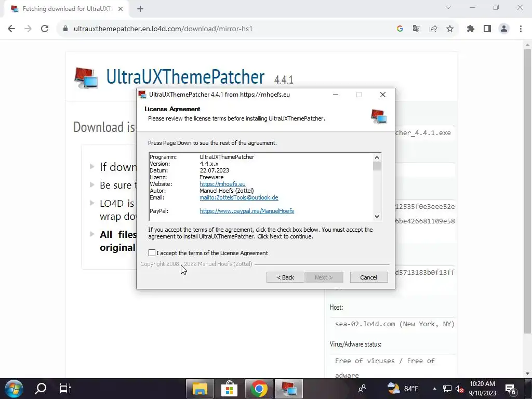Click the UltraUXThemePatcher page heading
This screenshot has width=532, height=399.
click(185, 77)
